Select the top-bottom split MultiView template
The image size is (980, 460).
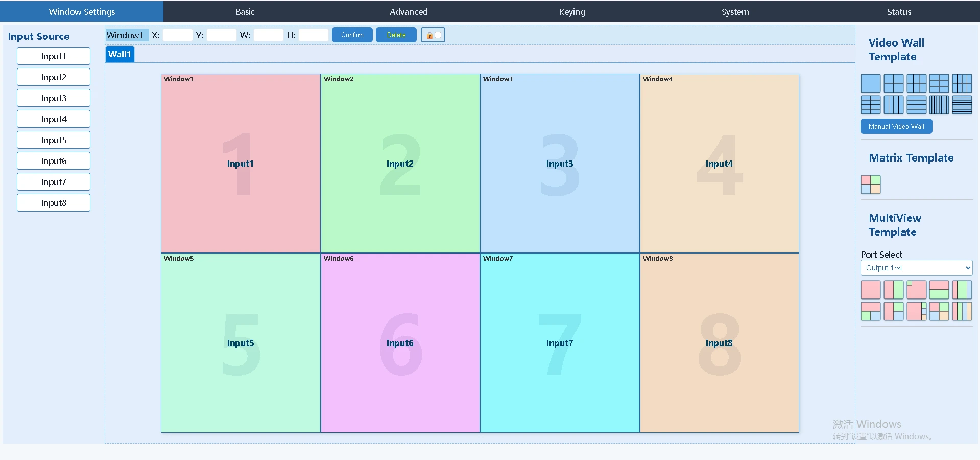tap(939, 290)
